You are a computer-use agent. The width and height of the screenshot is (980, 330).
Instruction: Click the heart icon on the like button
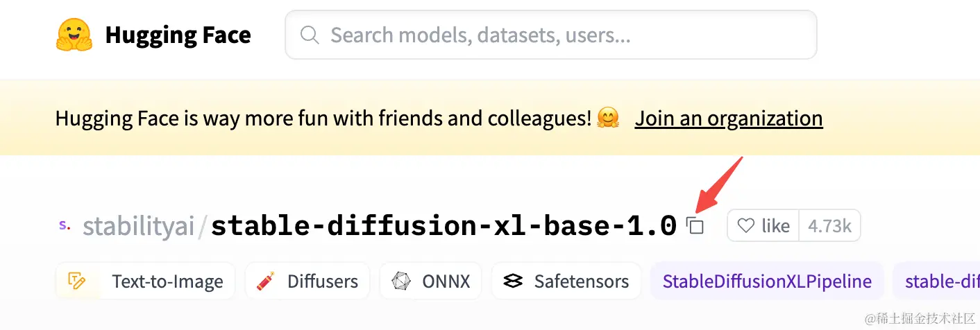(745, 226)
